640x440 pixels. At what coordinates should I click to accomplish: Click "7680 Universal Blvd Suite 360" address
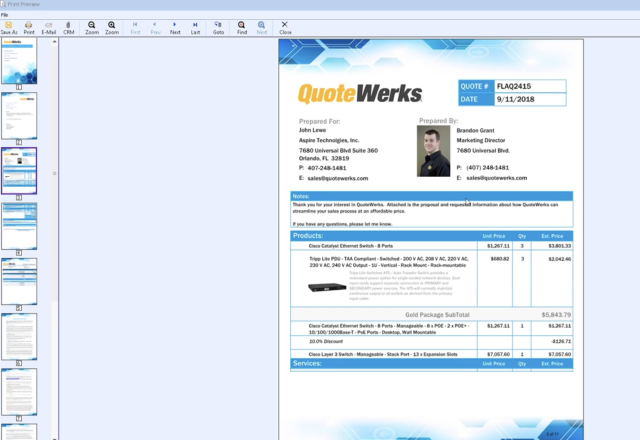(x=338, y=151)
